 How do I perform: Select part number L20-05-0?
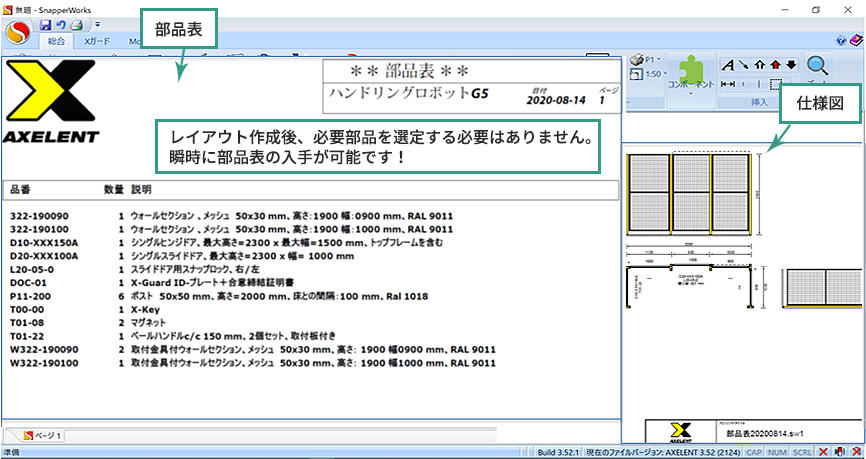[x=32, y=270]
